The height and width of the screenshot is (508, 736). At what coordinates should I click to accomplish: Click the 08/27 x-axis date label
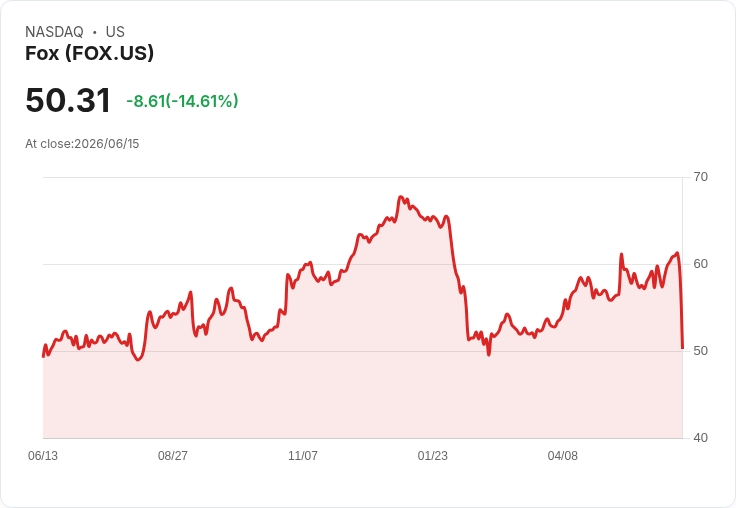173,455
